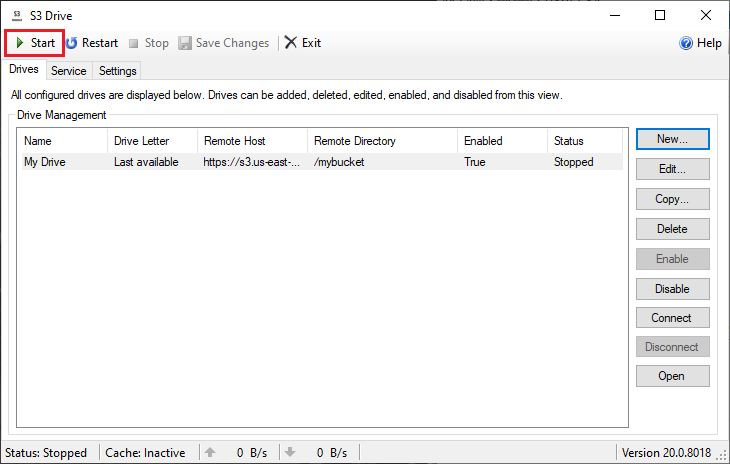Click the S3 Drive app icon in title bar
This screenshot has height=464, width=730.
click(x=17, y=15)
